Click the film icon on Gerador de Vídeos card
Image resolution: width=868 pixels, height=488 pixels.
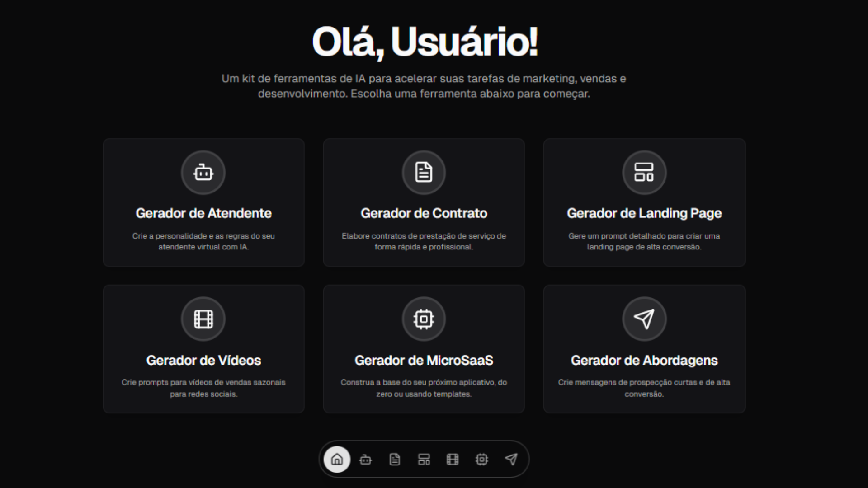pyautogui.click(x=203, y=319)
